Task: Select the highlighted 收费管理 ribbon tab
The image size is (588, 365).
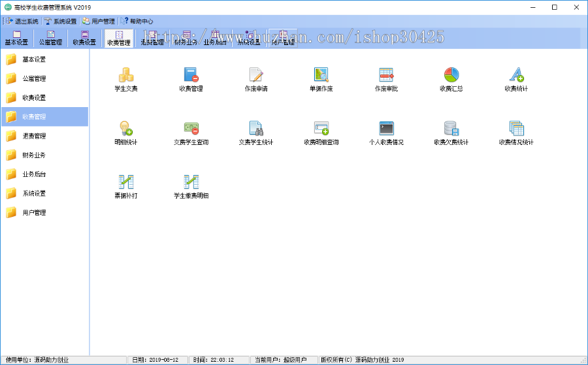Action: click(119, 39)
